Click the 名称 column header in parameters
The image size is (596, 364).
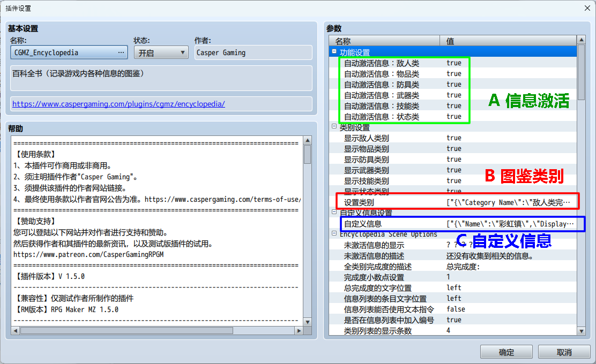coord(384,41)
